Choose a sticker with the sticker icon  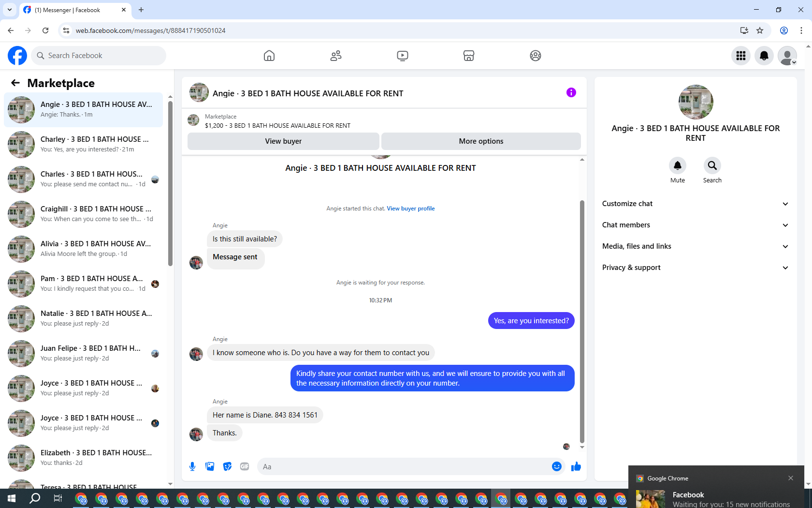227,466
